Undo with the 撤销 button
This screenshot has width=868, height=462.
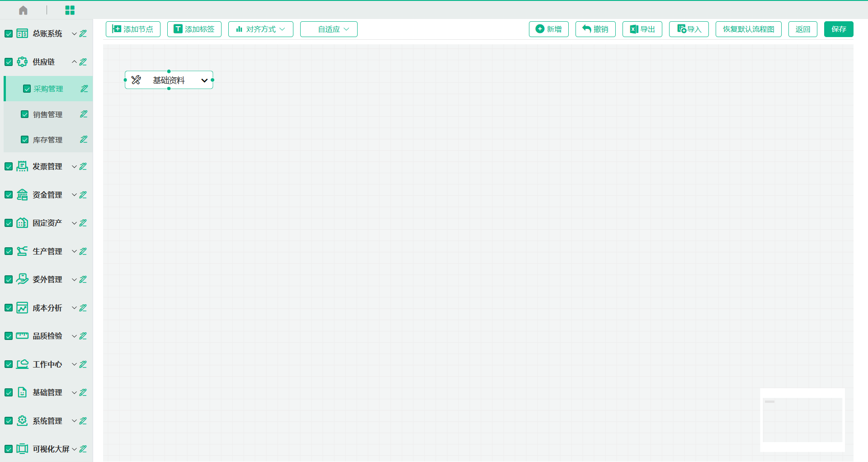(595, 29)
